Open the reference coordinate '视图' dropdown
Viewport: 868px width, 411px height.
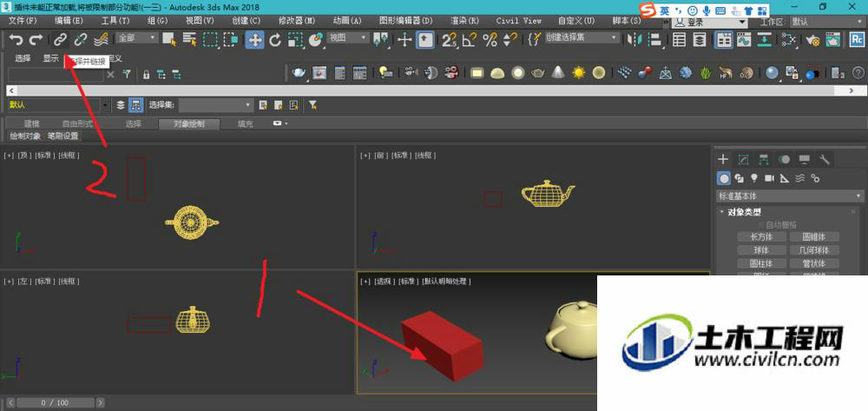click(x=348, y=37)
